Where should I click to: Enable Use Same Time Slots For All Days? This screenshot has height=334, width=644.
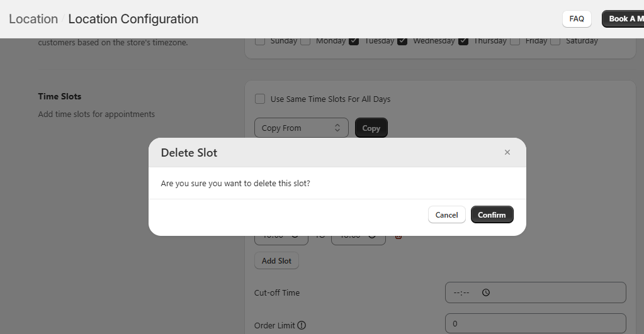260,99
